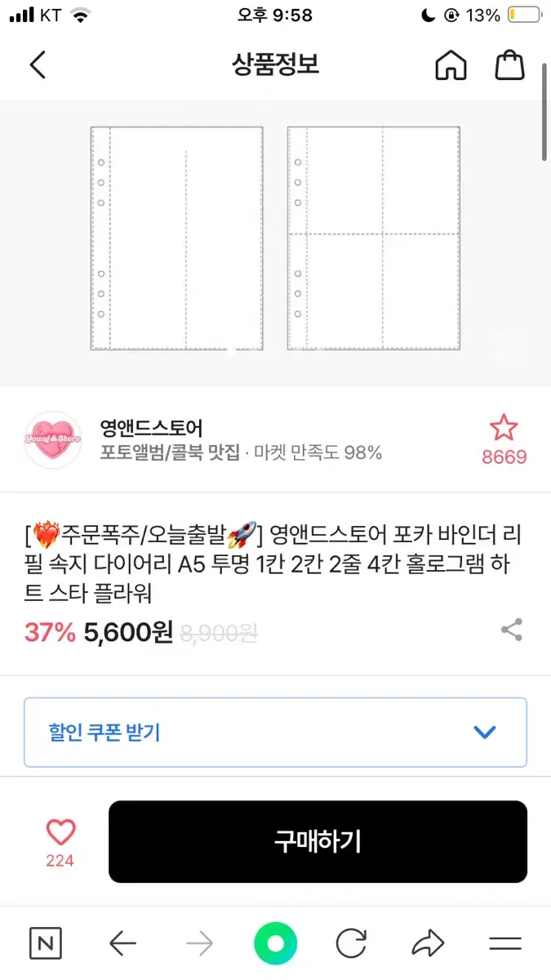The image size is (551, 980).
Task: Tap the back chevron in header
Action: [38, 65]
